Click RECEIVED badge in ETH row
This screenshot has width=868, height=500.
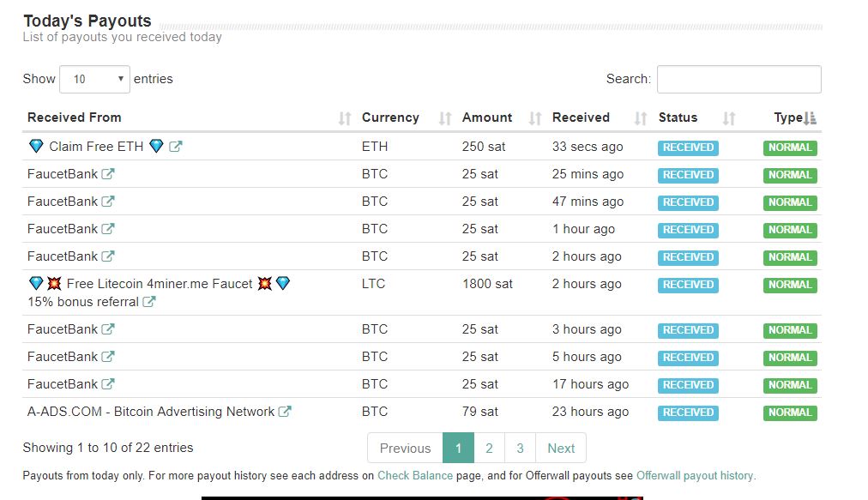(x=688, y=148)
